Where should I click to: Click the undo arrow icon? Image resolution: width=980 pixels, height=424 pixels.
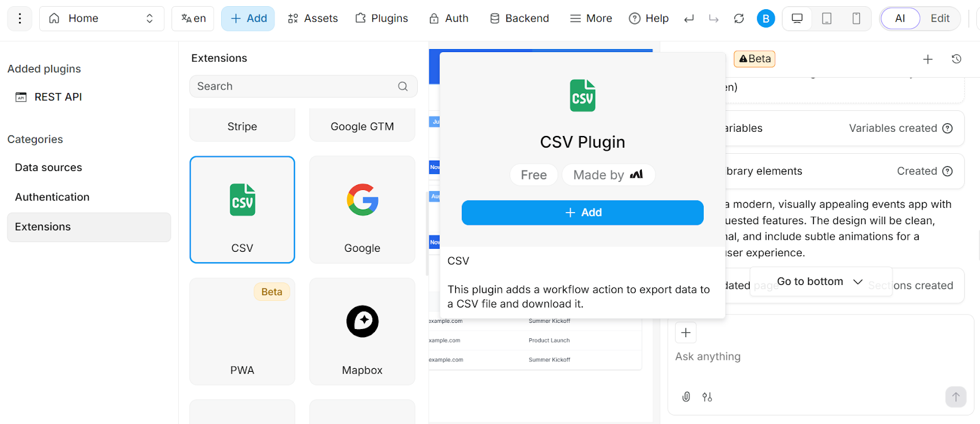tap(689, 18)
